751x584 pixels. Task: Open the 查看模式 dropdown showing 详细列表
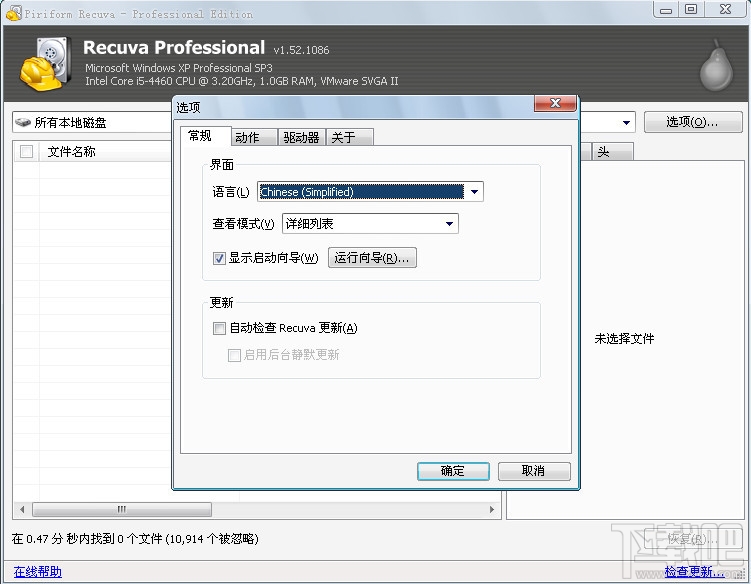pyautogui.click(x=370, y=224)
